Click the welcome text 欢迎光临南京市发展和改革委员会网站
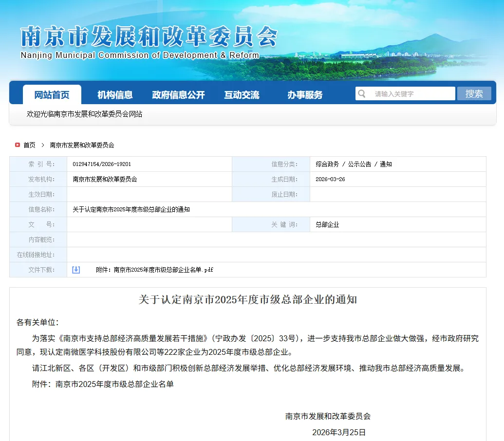 84,114
